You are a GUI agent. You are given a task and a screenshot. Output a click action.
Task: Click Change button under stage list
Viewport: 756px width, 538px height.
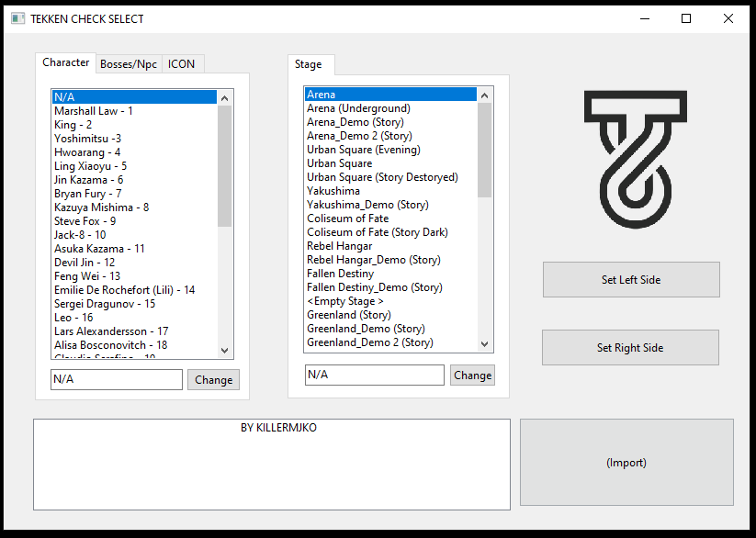[472, 375]
